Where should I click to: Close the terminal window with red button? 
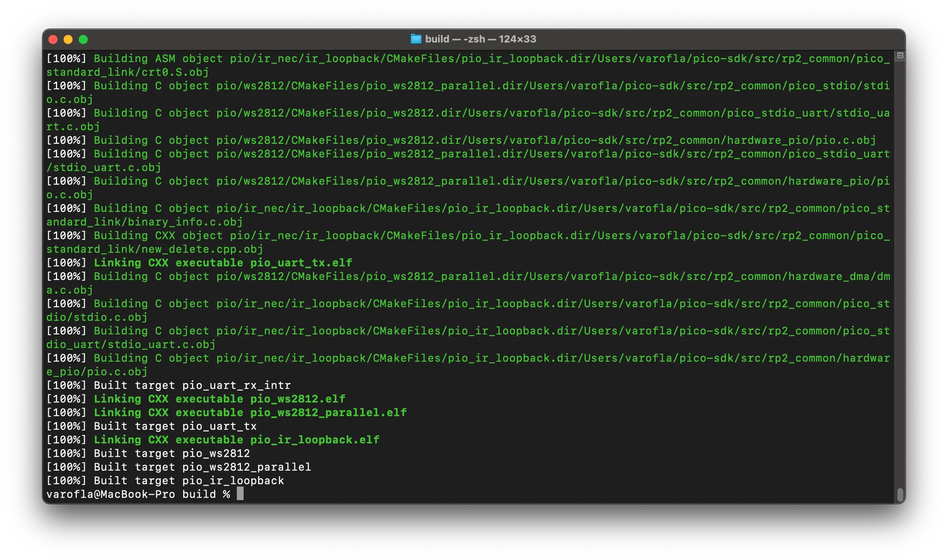[53, 39]
